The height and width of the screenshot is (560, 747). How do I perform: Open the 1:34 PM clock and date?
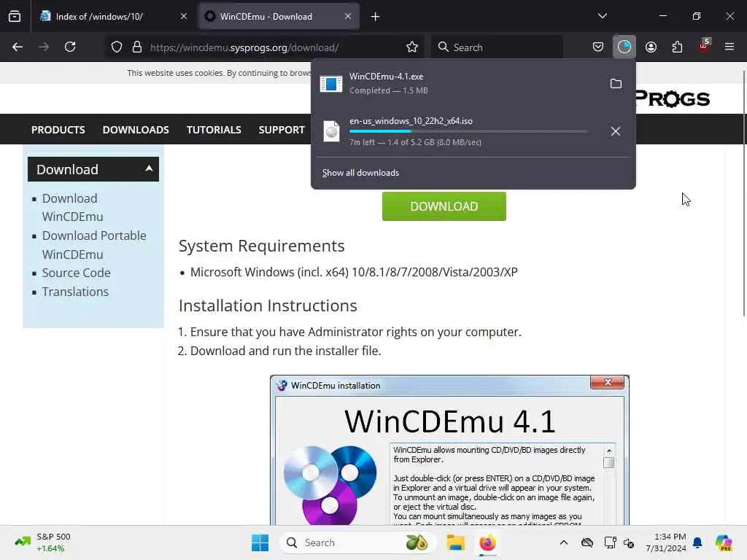point(666,542)
